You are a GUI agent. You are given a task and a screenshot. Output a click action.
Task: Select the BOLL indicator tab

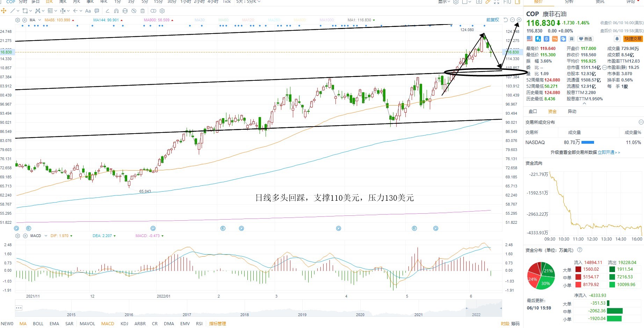click(38, 323)
